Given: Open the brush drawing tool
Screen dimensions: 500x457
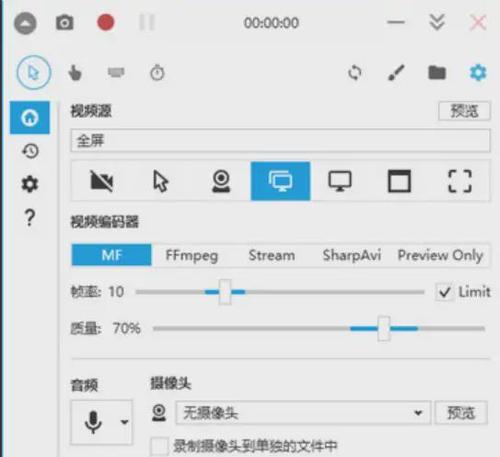Looking at the screenshot, I should coord(396,73).
